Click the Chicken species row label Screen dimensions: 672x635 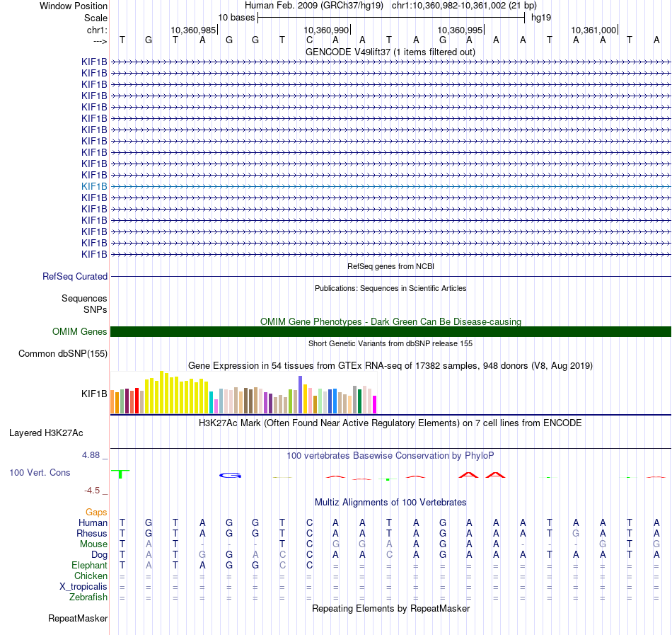tap(91, 576)
